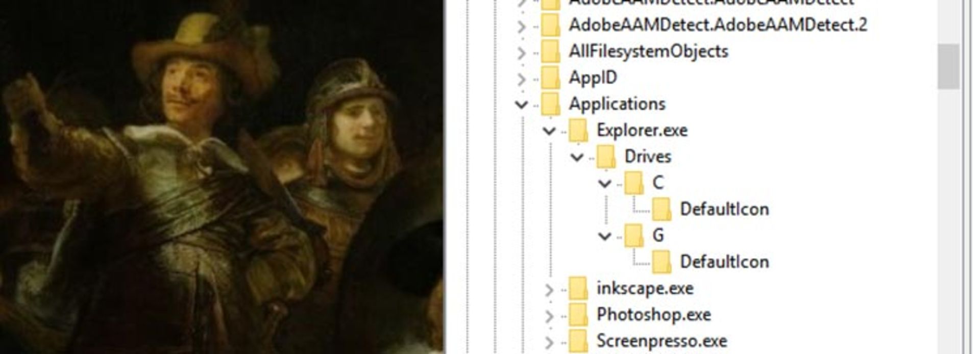This screenshot has height=354, width=980.
Task: Collapse the G drive key
Action: 605,237
